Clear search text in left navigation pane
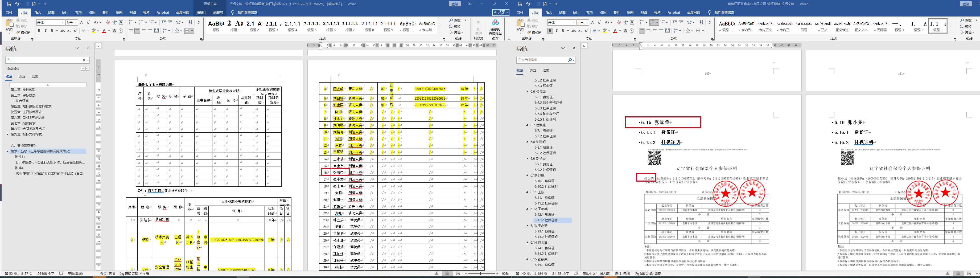 84,60
